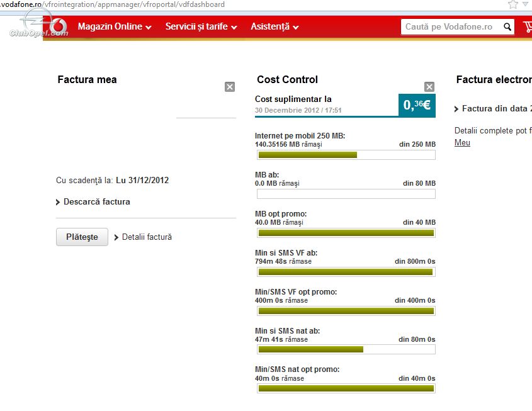Click the browser address bar URL
Image resolution: width=532 pixels, height=411 pixels.
(x=112, y=4)
